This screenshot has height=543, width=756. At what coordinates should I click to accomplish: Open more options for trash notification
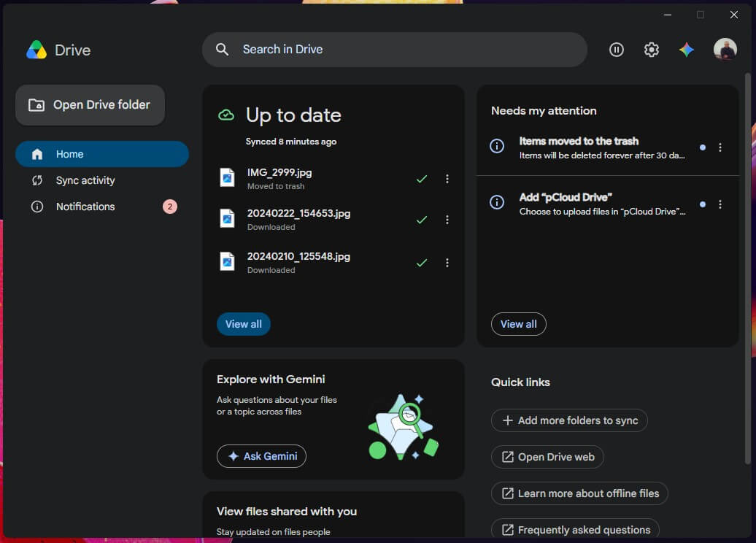tap(720, 147)
